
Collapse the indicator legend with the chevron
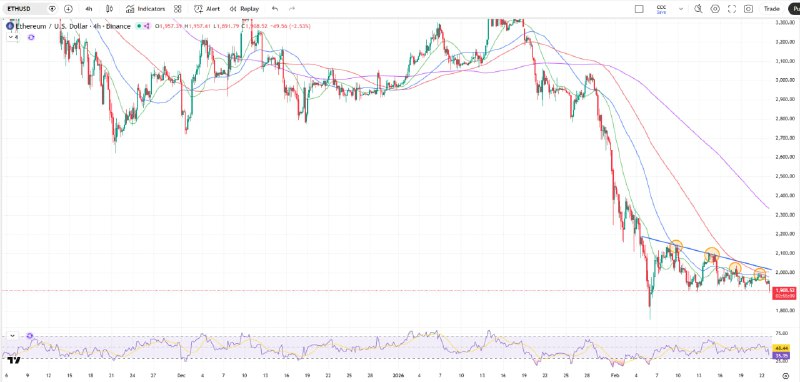[x=12, y=37]
